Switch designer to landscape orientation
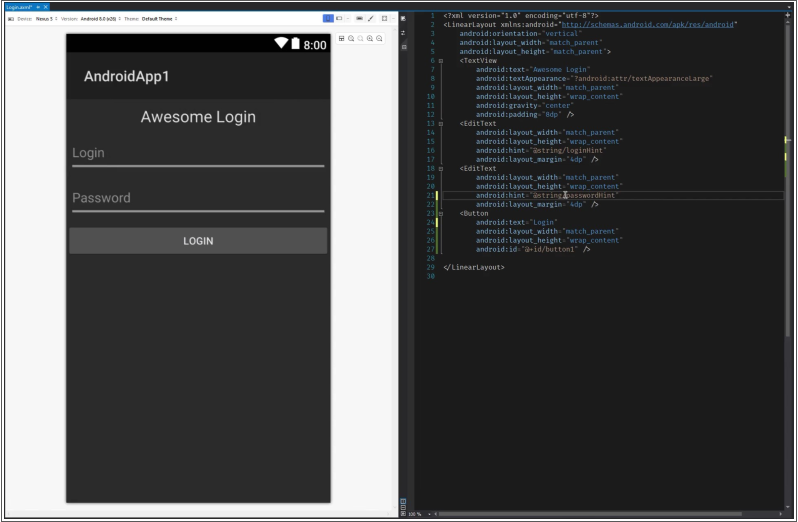This screenshot has height=522, width=798. [341, 18]
